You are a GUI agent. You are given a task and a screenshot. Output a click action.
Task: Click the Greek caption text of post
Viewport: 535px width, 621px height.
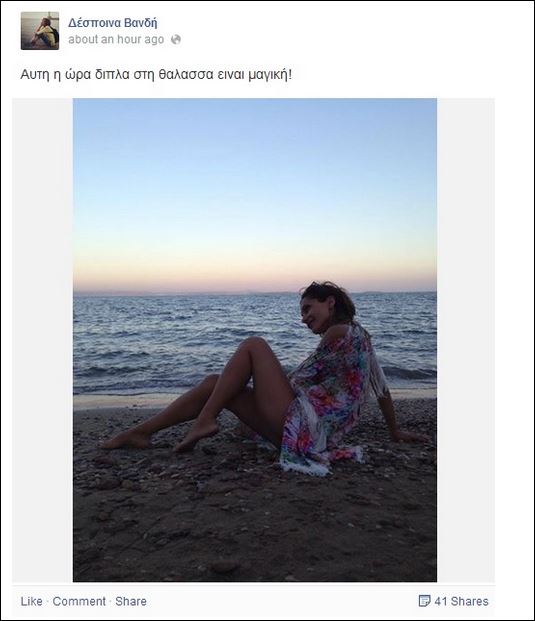click(x=156, y=74)
